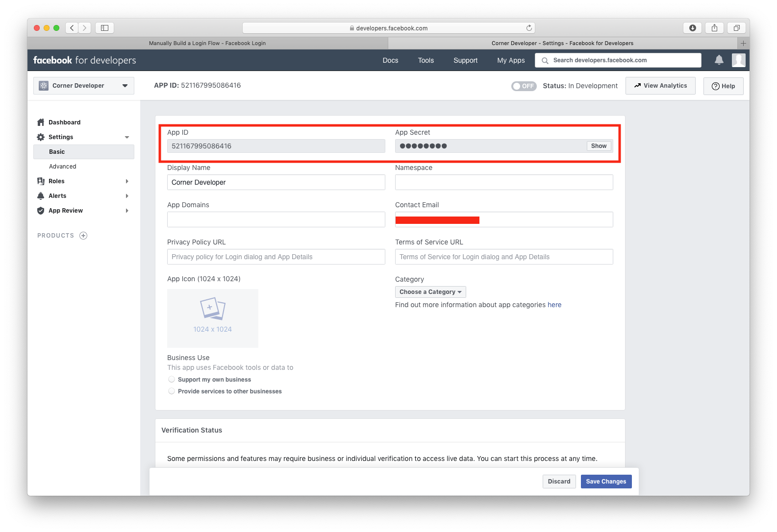Collapse the Settings section arrow

tap(127, 137)
